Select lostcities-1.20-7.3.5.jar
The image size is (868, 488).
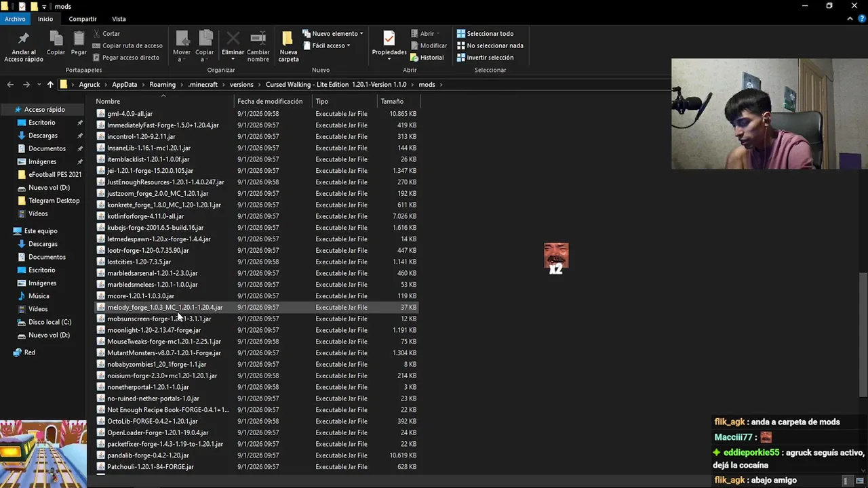click(x=256, y=262)
